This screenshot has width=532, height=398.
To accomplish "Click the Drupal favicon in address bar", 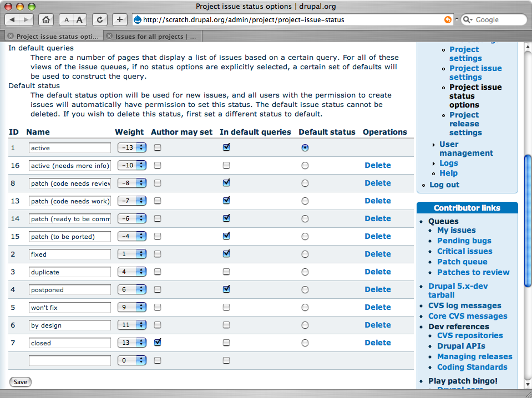I will 138,19.
